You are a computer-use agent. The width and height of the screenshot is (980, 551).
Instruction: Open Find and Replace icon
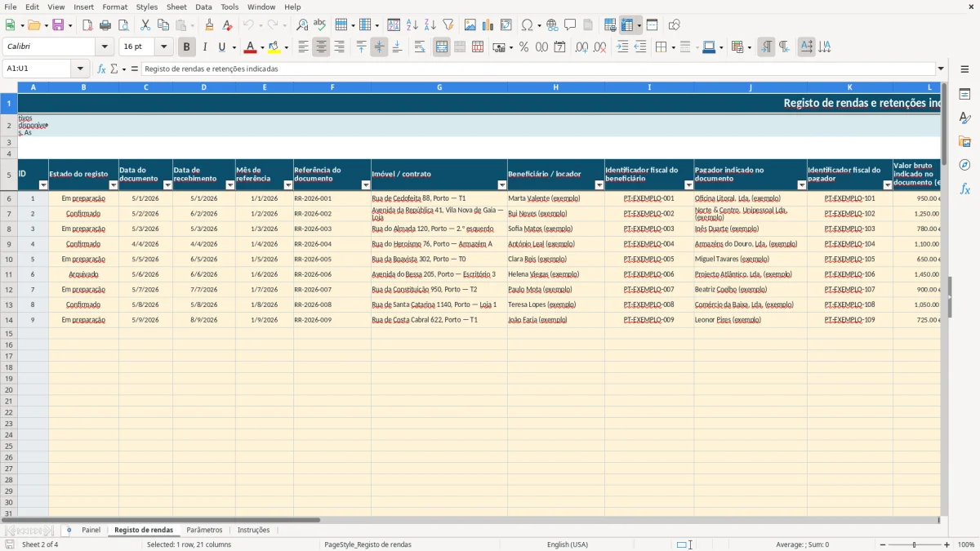pos(302,25)
